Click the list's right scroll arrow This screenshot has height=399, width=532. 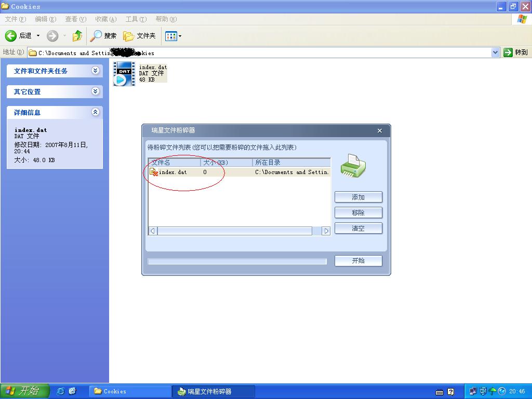[326, 231]
